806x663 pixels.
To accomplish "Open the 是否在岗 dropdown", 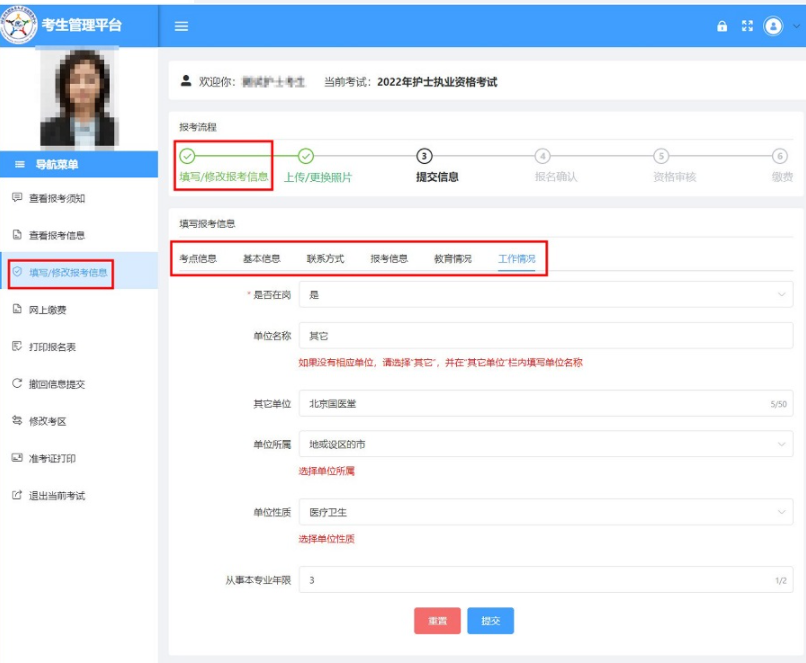I will [546, 294].
